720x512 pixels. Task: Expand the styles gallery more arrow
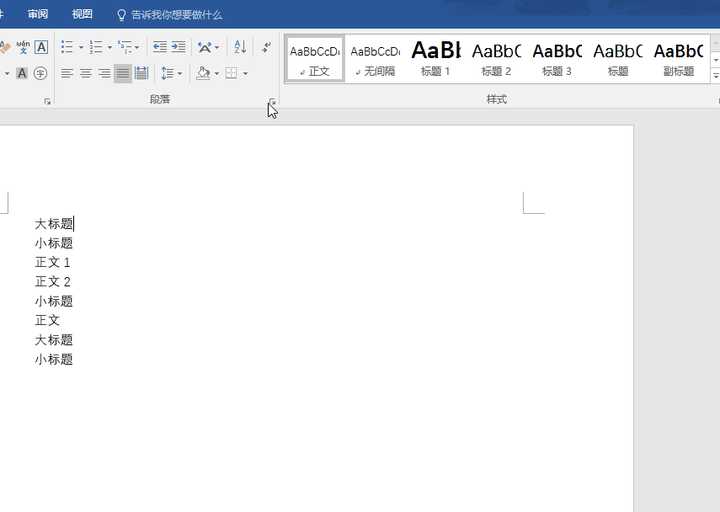pyautogui.click(x=716, y=75)
